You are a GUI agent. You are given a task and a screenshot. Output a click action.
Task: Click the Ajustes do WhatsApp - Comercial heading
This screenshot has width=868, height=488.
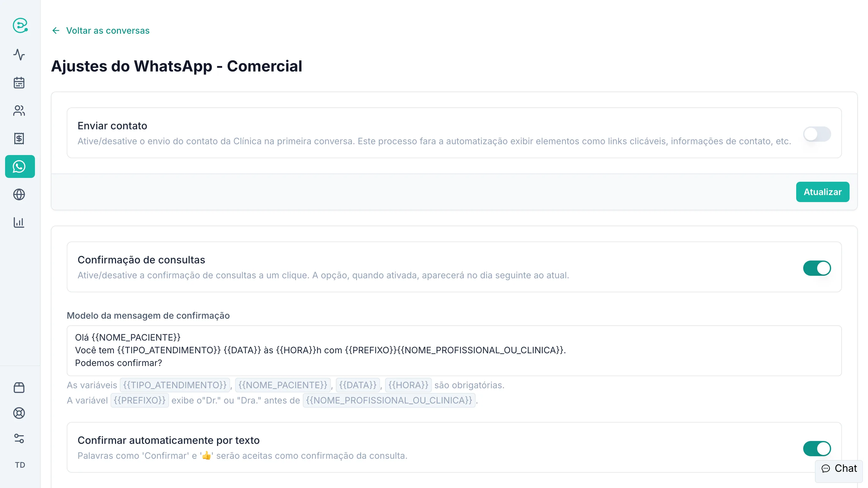(177, 66)
